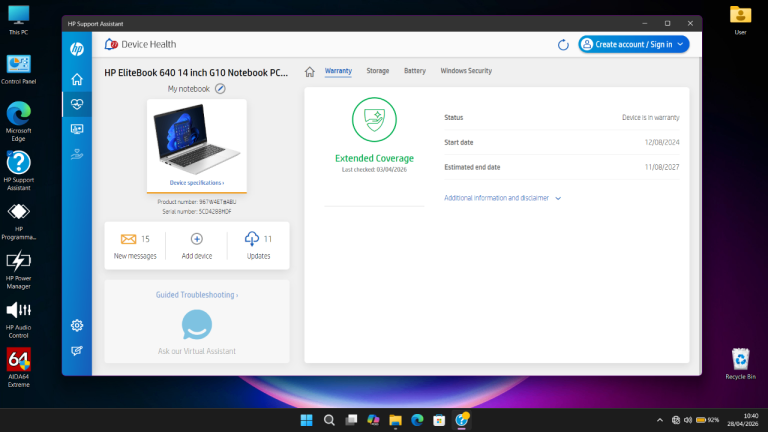Open taskbar Search
The image size is (768, 432).
[329, 420]
